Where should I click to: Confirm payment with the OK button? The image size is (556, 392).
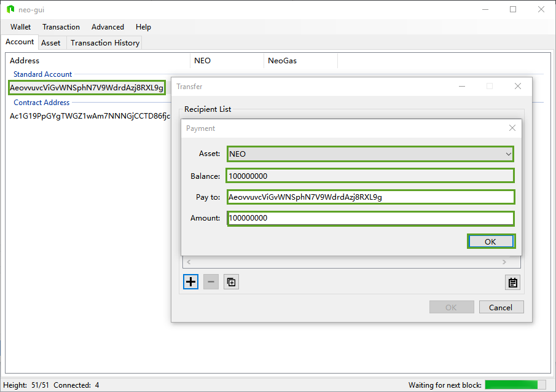pyautogui.click(x=491, y=241)
